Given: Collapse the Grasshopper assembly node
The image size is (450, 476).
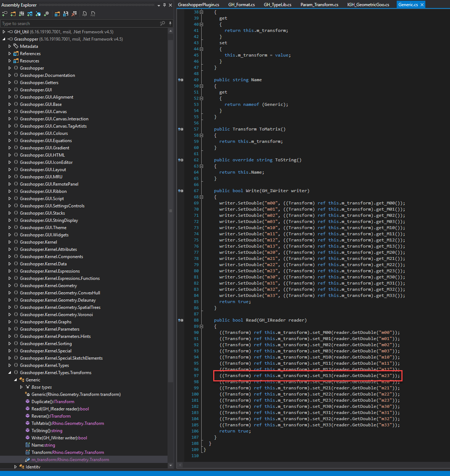Looking at the screenshot, I should point(4,39).
